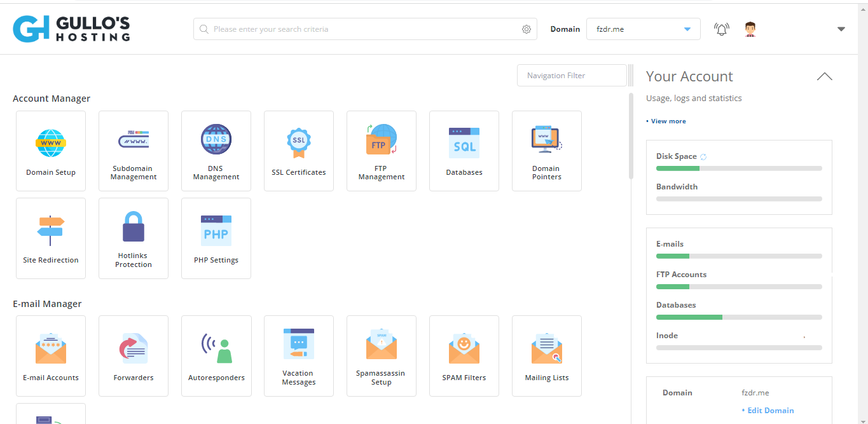Click the Inode label

[x=667, y=336]
